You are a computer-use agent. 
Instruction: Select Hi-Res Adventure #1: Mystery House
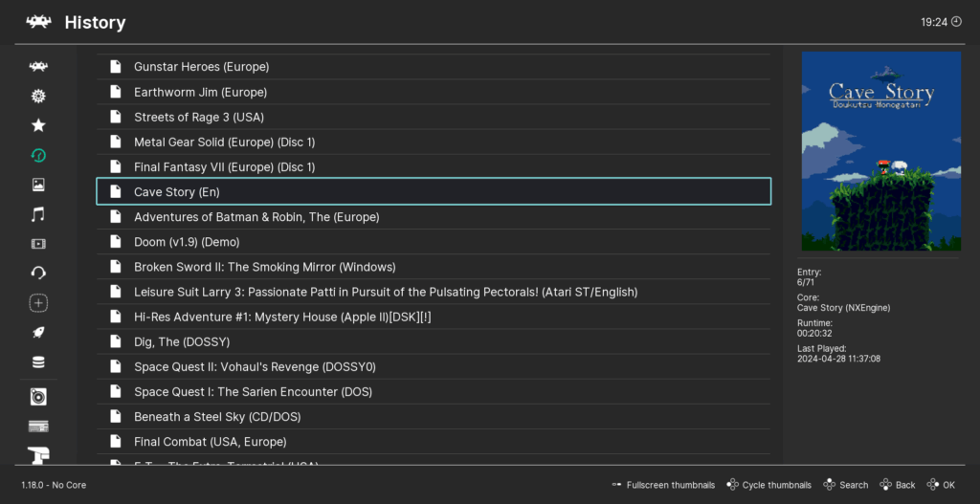(434, 317)
